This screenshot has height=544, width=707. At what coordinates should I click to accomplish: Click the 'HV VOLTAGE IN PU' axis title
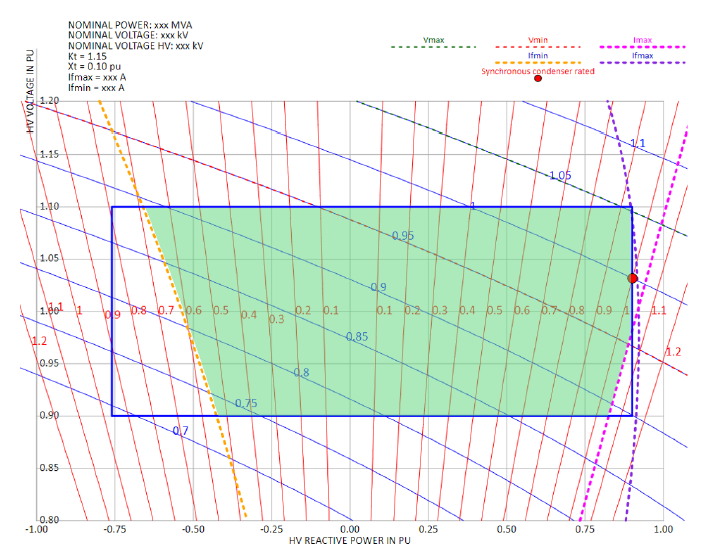[x=30, y=93]
